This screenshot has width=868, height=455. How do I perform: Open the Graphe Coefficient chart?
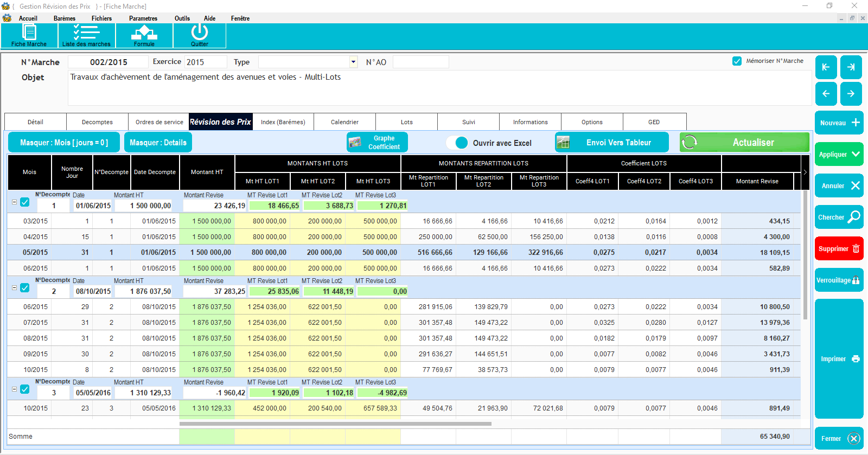click(377, 143)
